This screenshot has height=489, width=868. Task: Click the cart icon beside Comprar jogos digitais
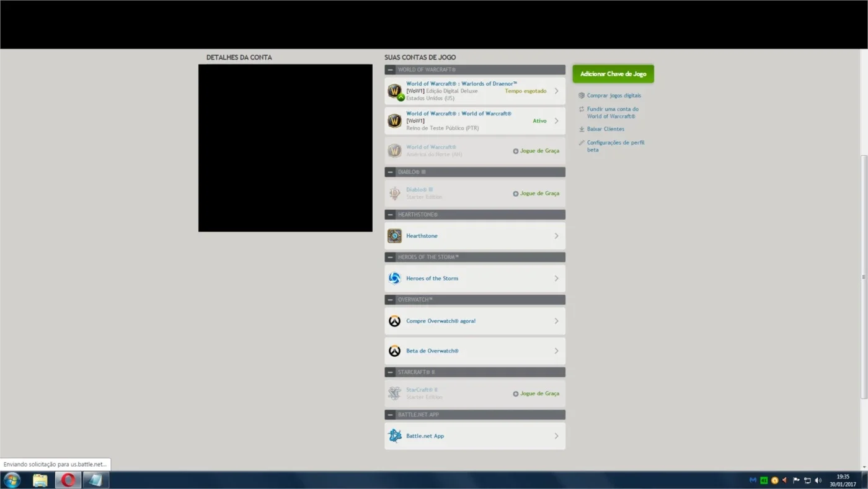582,96
